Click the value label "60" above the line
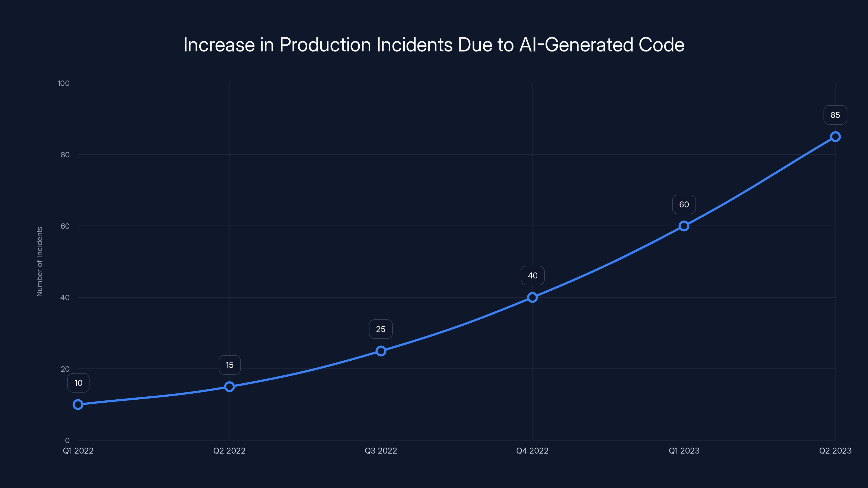This screenshot has width=868, height=488. [684, 204]
